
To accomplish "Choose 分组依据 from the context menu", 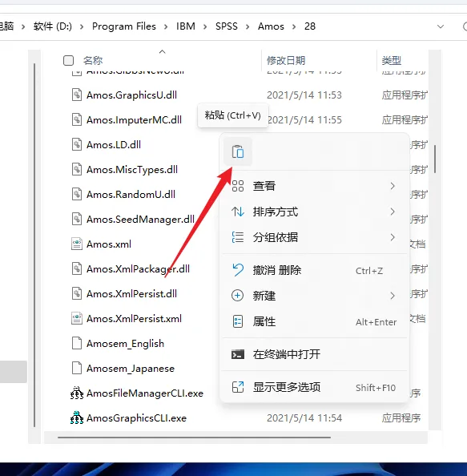I will tap(314, 237).
